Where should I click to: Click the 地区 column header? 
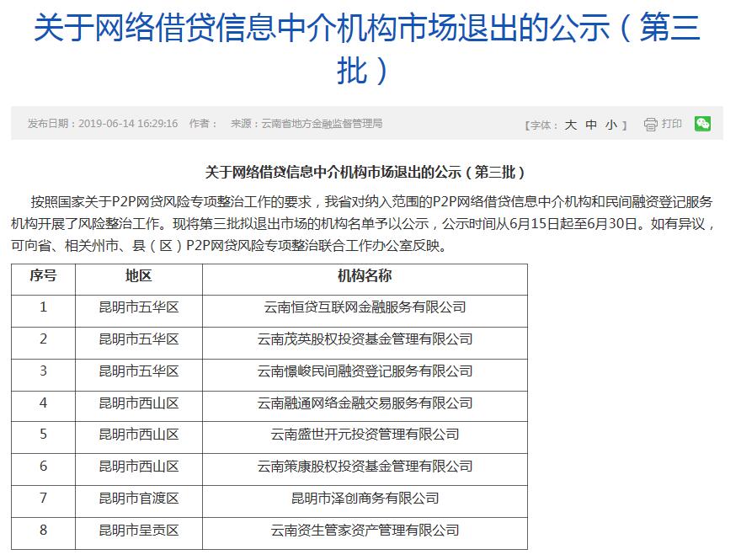click(138, 276)
